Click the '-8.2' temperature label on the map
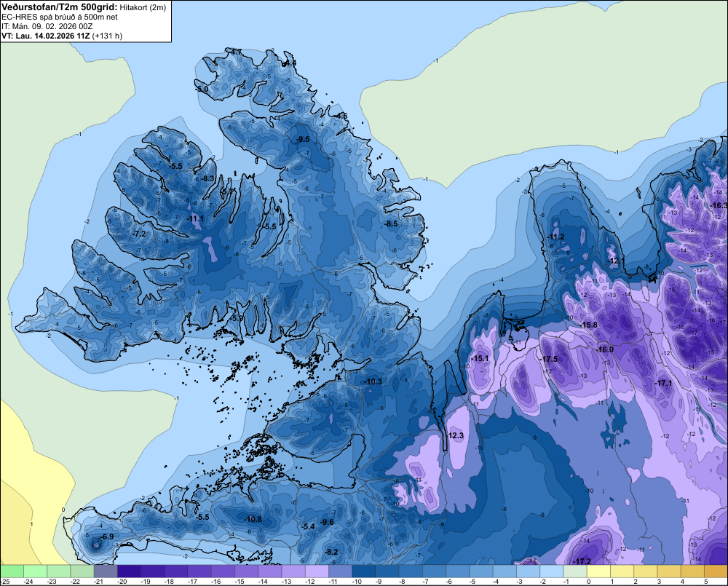The width and height of the screenshot is (728, 586). (331, 552)
